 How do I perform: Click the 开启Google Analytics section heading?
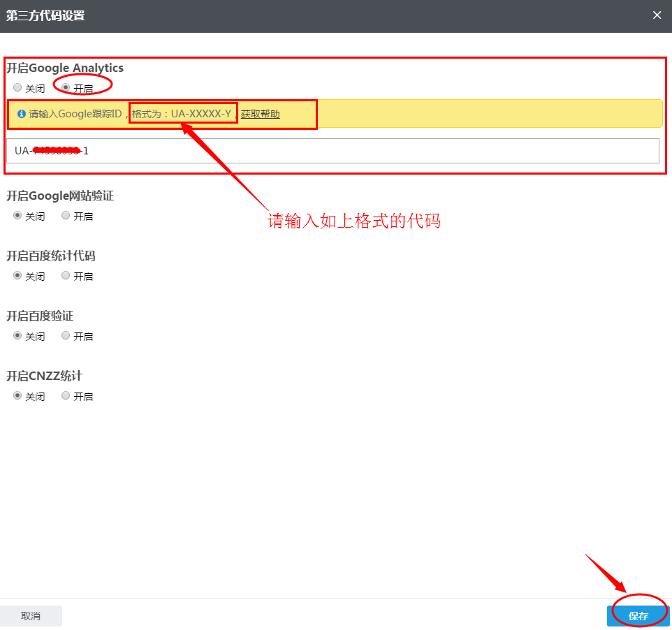(64, 68)
